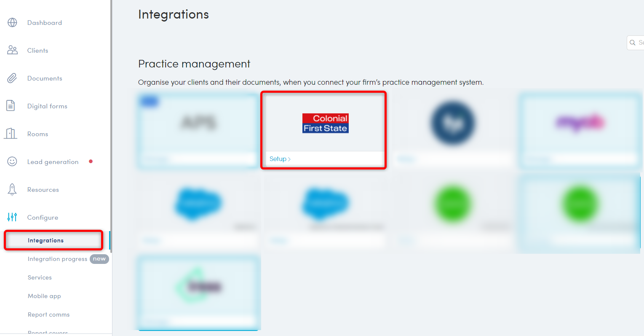The height and width of the screenshot is (336, 644).
Task: Click the 'new' badge beside Integration progress
Action: pos(99,259)
